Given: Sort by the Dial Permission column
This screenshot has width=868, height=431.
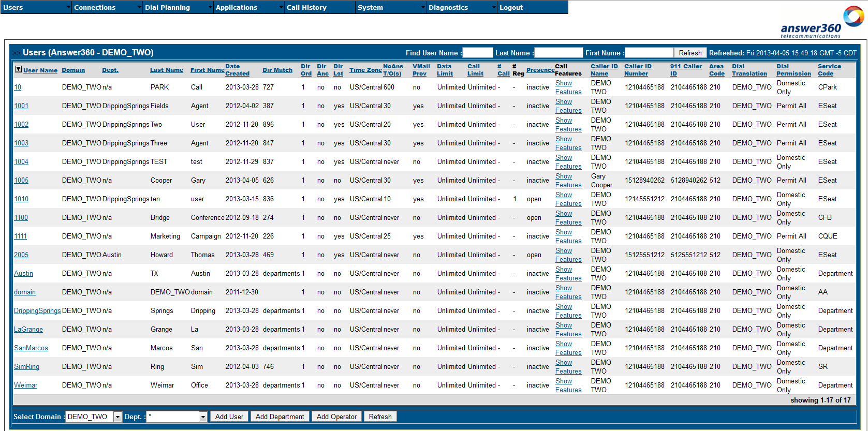Looking at the screenshot, I should (x=793, y=70).
